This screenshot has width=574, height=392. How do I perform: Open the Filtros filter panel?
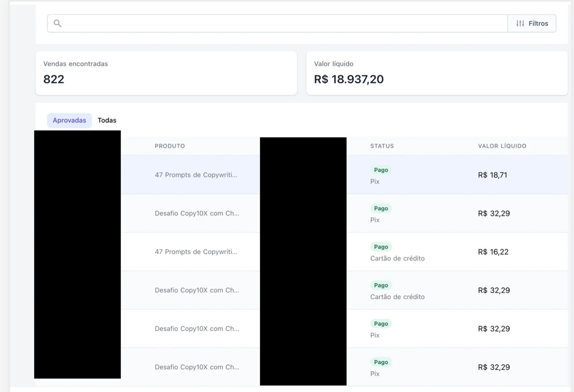tap(532, 23)
